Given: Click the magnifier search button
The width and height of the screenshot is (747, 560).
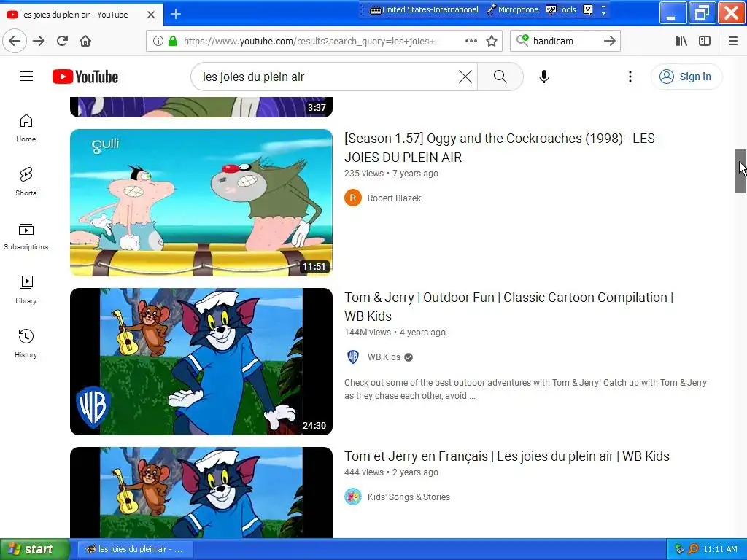Looking at the screenshot, I should 500,77.
